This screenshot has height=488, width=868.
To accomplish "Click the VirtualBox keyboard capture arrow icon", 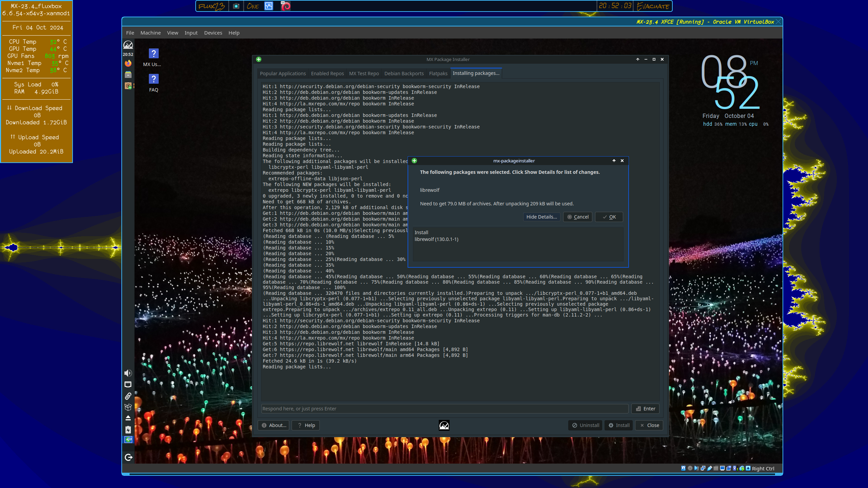I will point(748,468).
